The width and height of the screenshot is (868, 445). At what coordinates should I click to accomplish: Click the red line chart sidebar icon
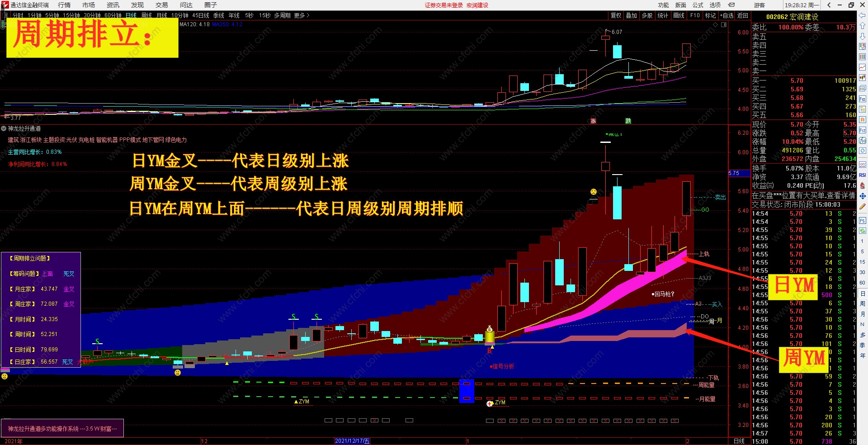tap(863, 67)
